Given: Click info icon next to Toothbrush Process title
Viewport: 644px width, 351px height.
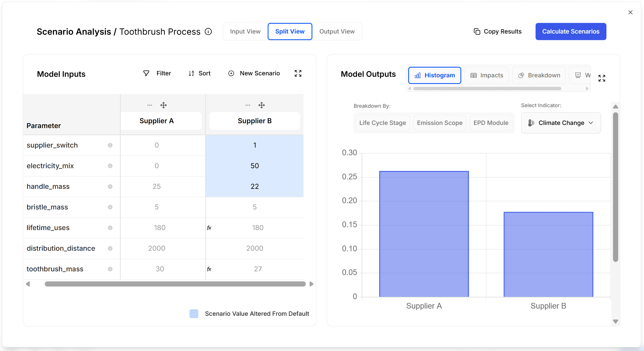Looking at the screenshot, I should (208, 32).
